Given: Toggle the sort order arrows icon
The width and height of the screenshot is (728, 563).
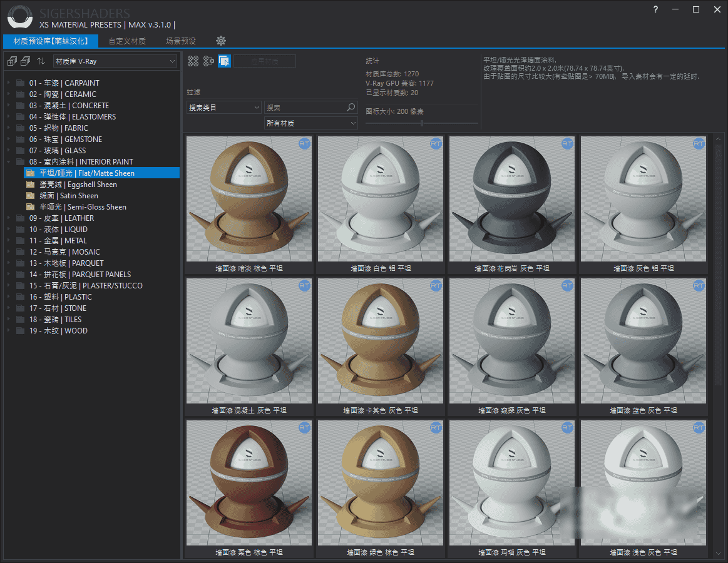Looking at the screenshot, I should pos(41,61).
